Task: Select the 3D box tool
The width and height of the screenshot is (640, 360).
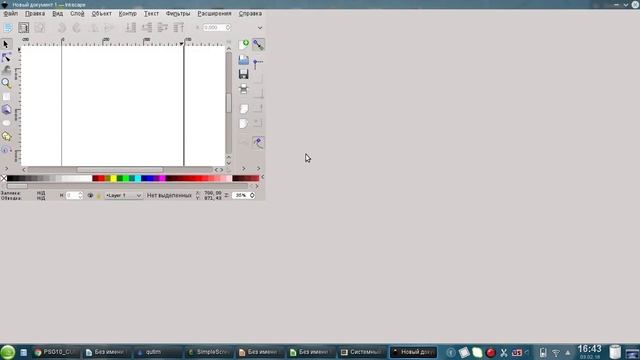Action: [6, 109]
